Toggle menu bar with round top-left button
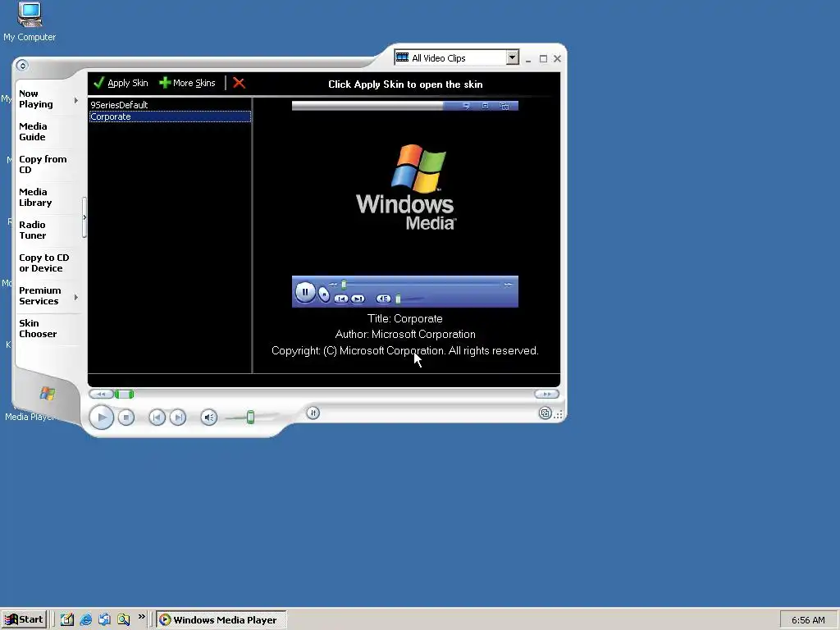840x630 pixels. (22, 66)
